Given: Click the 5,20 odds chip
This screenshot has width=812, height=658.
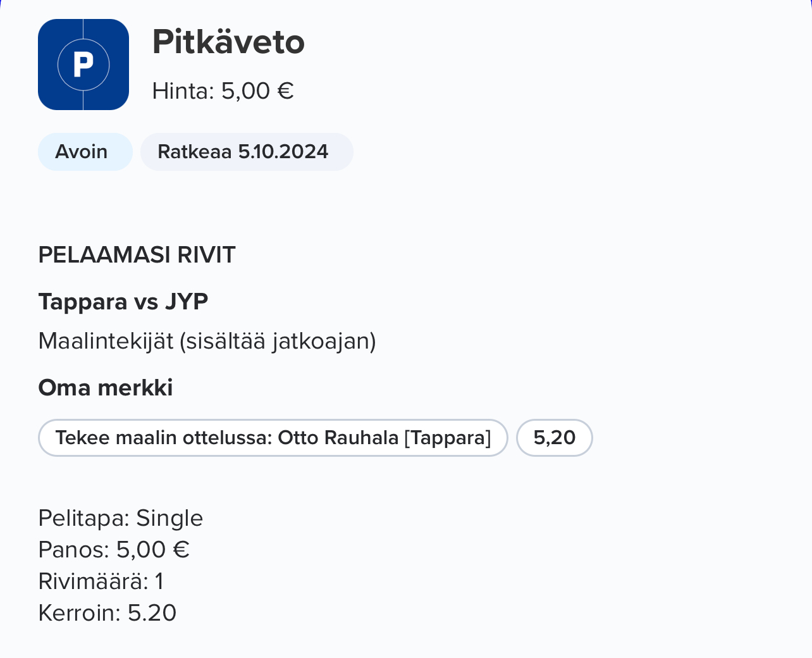Looking at the screenshot, I should [x=555, y=438].
